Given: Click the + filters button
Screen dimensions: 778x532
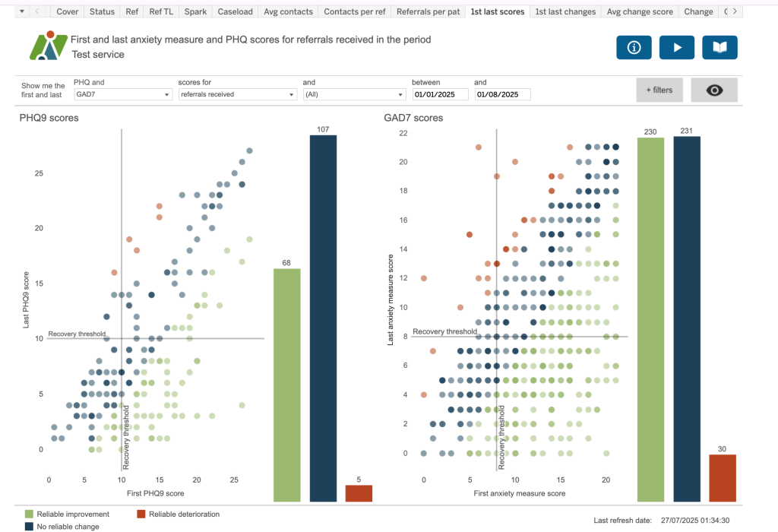Looking at the screenshot, I should (659, 90).
